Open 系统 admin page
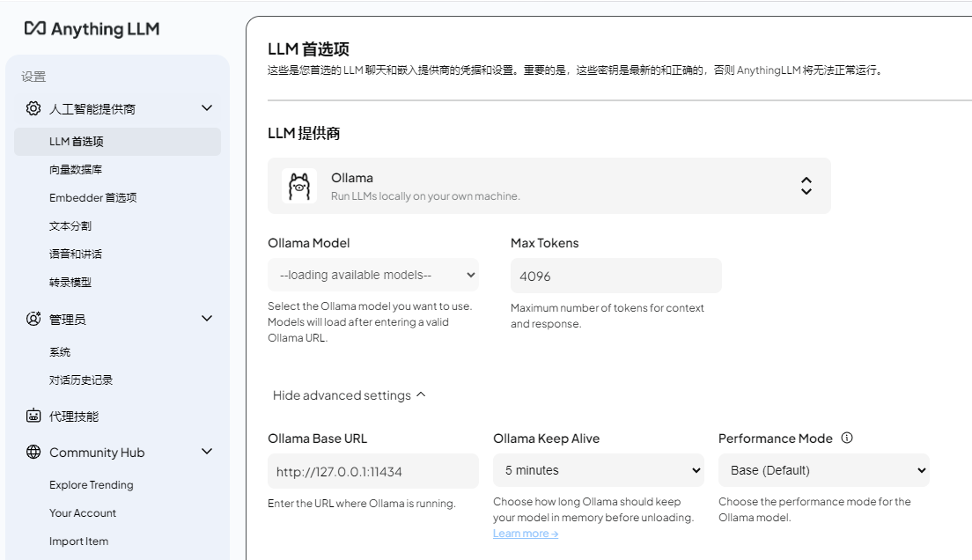972x560 pixels. click(60, 351)
